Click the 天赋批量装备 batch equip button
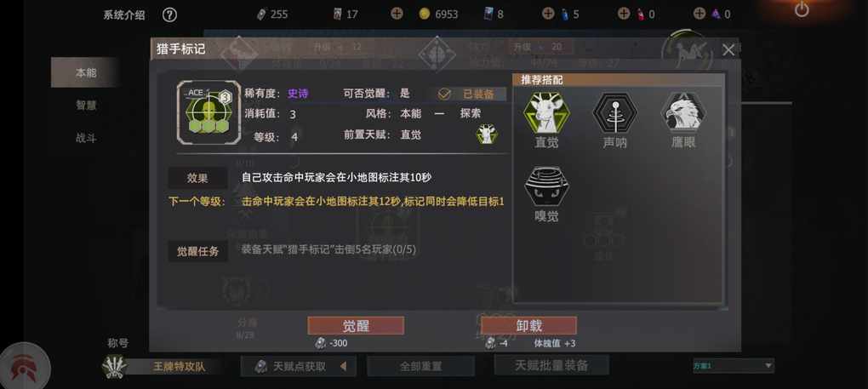This screenshot has height=389, width=868. click(551, 365)
